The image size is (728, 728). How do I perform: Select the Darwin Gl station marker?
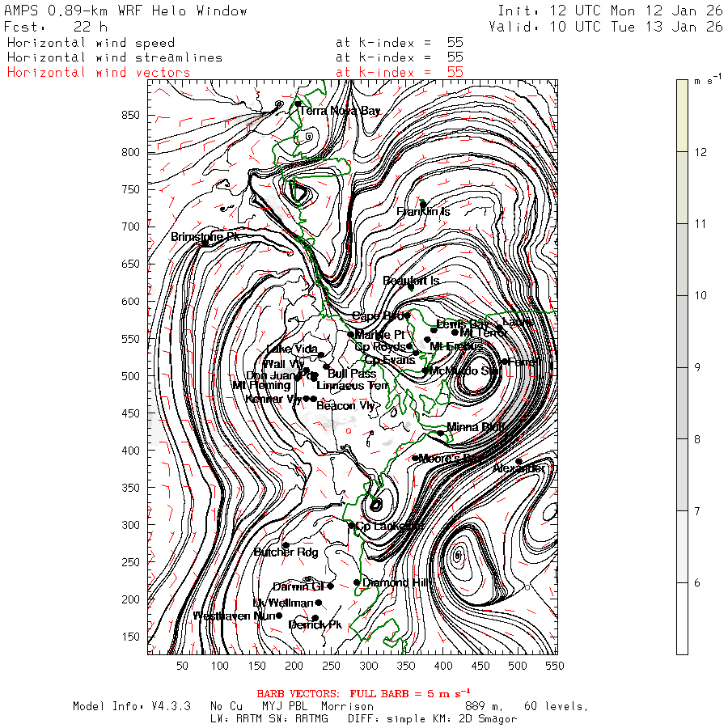(x=330, y=586)
